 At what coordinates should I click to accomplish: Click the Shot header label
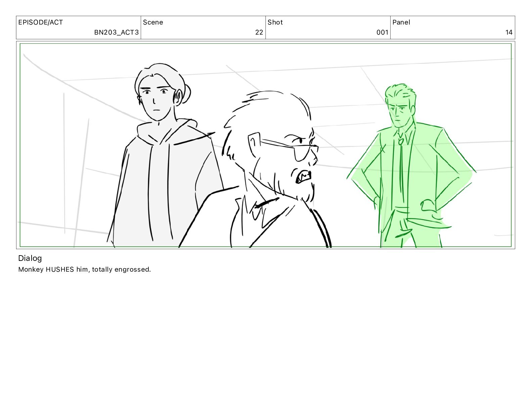tap(275, 22)
